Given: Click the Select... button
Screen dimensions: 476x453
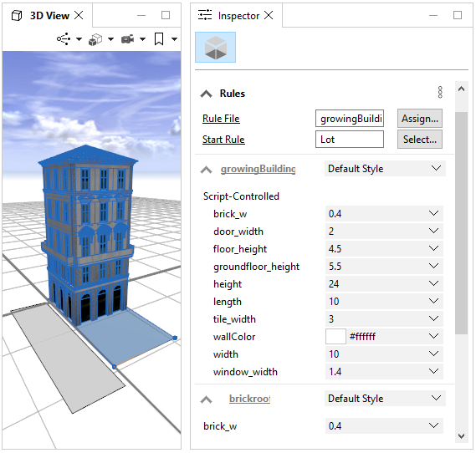Looking at the screenshot, I should pos(420,140).
